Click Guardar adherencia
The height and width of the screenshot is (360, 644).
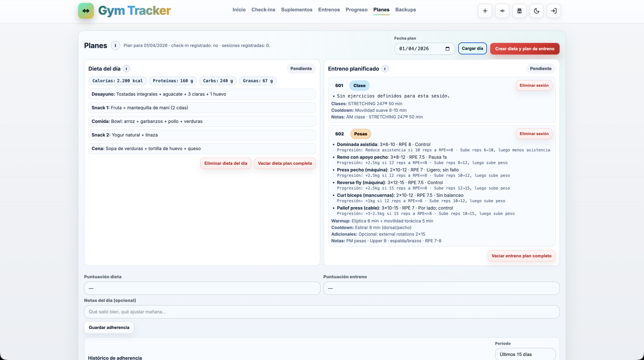(109, 327)
